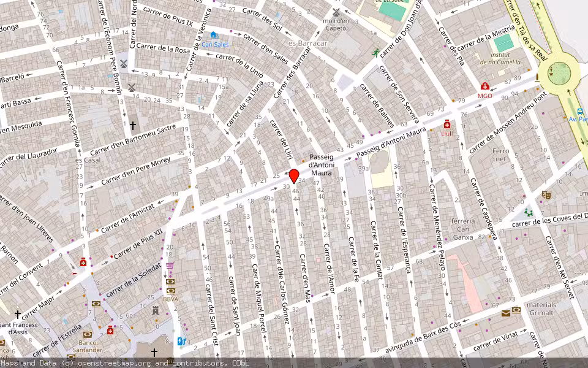588x368 pixels.
Task: Click the carrer de Son Servera label
Action: 399,94
